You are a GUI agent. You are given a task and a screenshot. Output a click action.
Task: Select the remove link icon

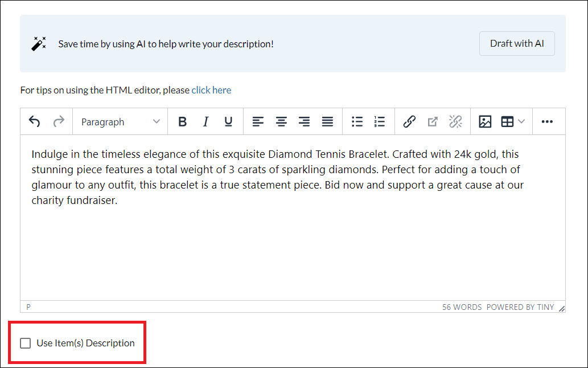pyautogui.click(x=455, y=121)
